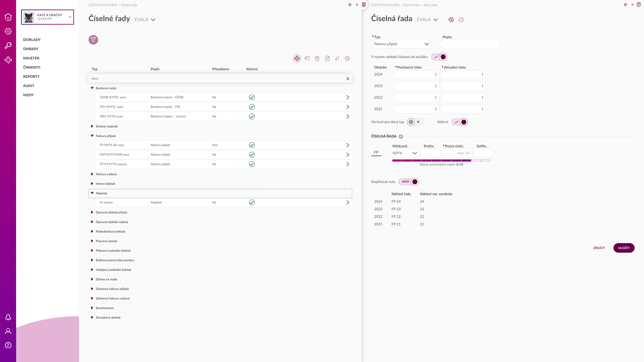Image resolution: width=644 pixels, height=362 pixels.
Task: Open the search magnifier in sidebar
Action: (x=8, y=45)
